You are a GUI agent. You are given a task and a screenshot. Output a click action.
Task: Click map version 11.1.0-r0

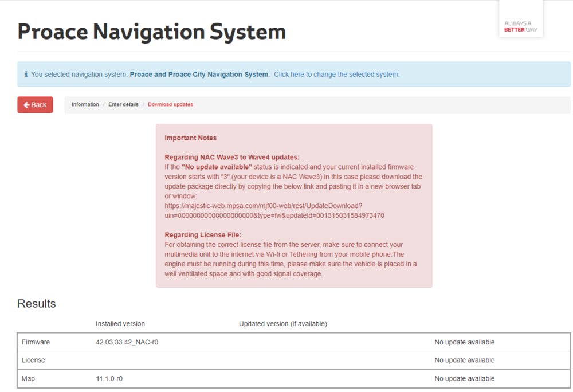tap(109, 378)
